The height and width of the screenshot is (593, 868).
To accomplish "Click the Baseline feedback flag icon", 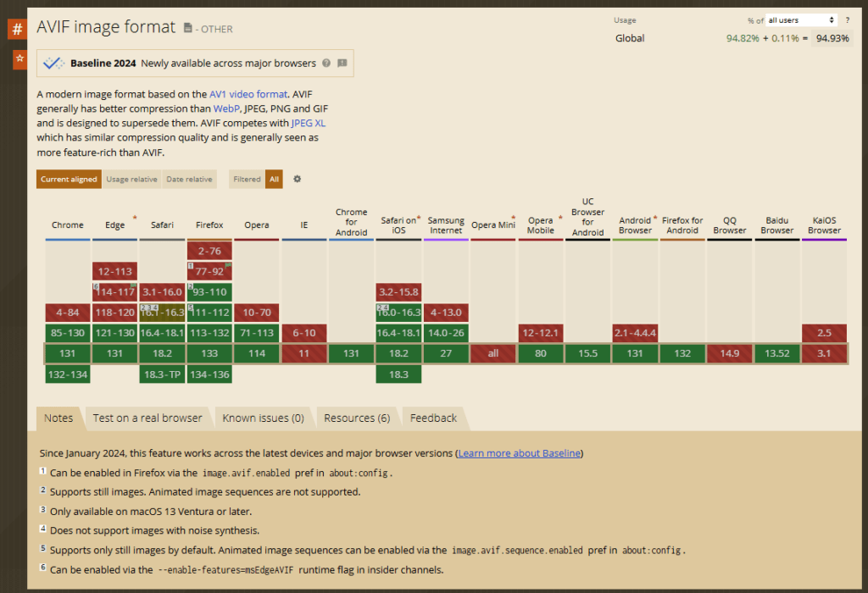I will [x=342, y=64].
